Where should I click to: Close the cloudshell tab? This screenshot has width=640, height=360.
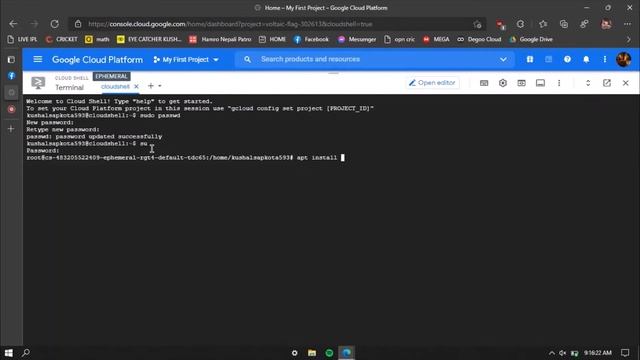tap(136, 87)
